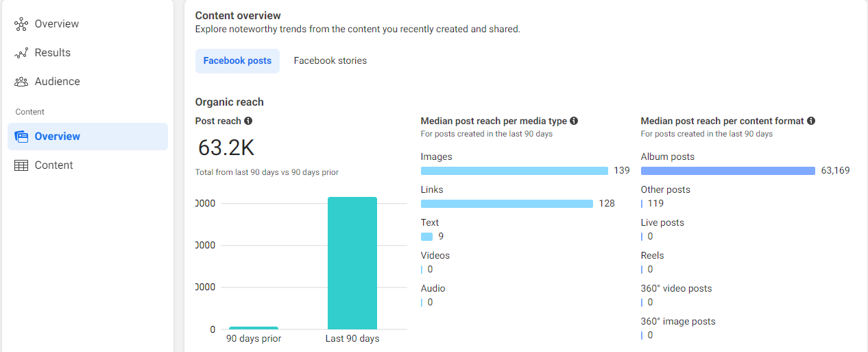Click the Text reach bar
The width and height of the screenshot is (868, 352).
point(426,237)
